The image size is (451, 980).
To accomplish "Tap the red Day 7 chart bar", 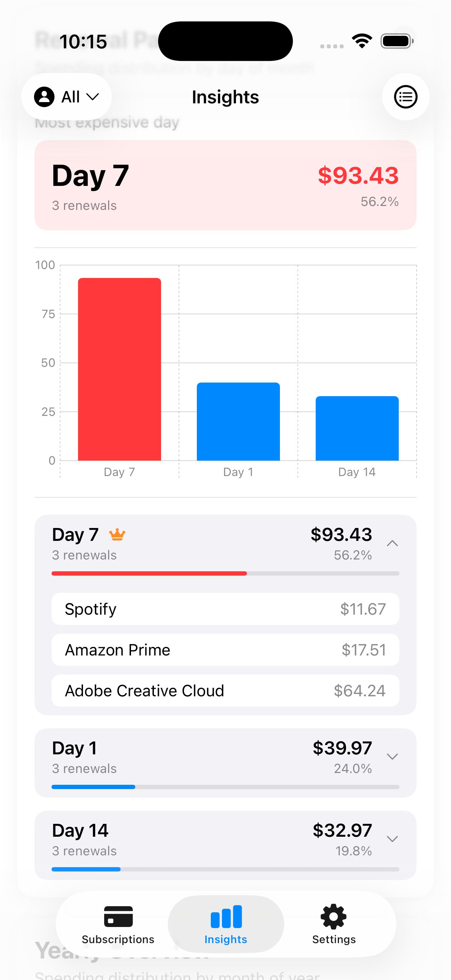I will 120,369.
